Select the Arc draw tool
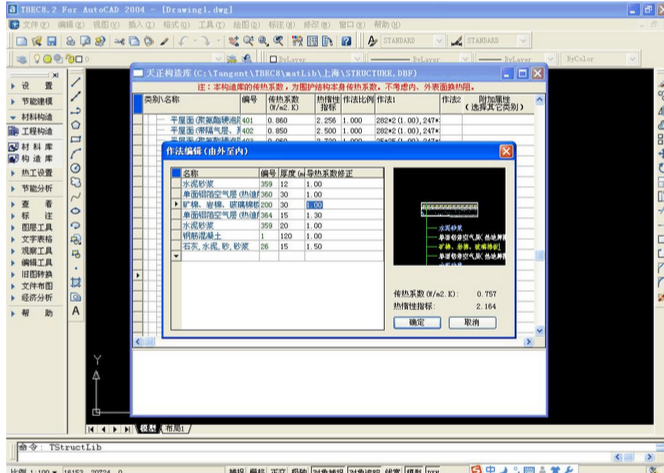This screenshot has width=664, height=473. tap(76, 153)
